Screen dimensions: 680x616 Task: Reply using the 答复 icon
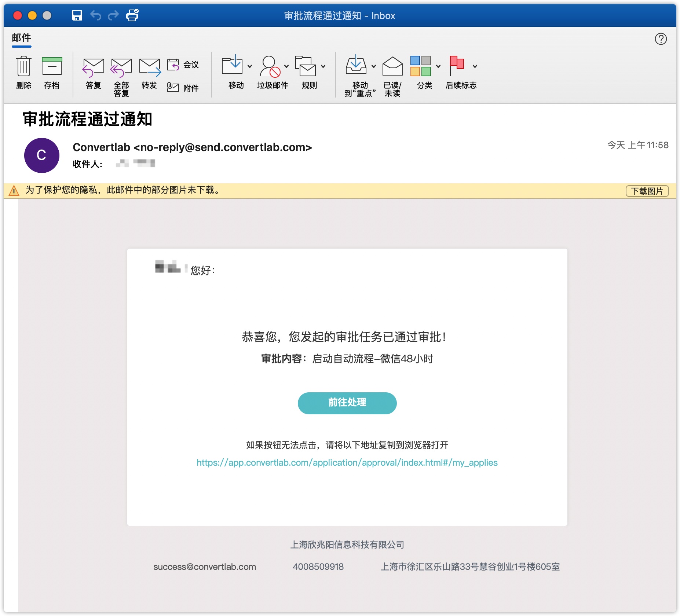tap(93, 67)
